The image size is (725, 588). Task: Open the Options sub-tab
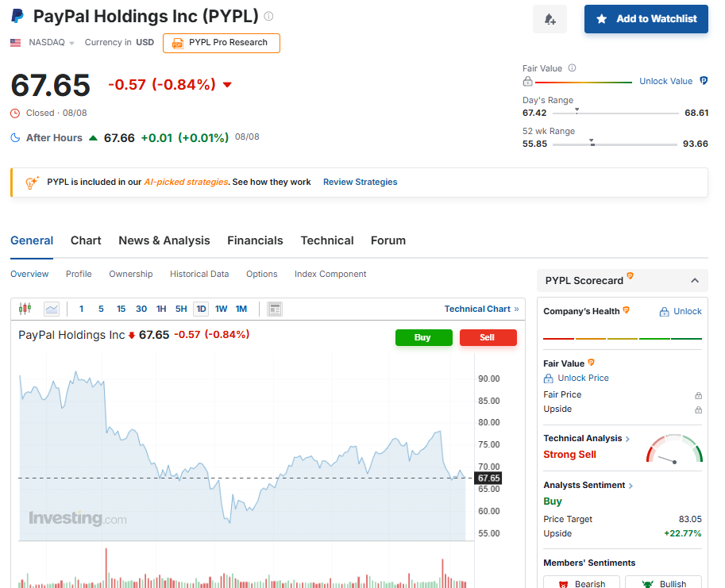(x=262, y=274)
